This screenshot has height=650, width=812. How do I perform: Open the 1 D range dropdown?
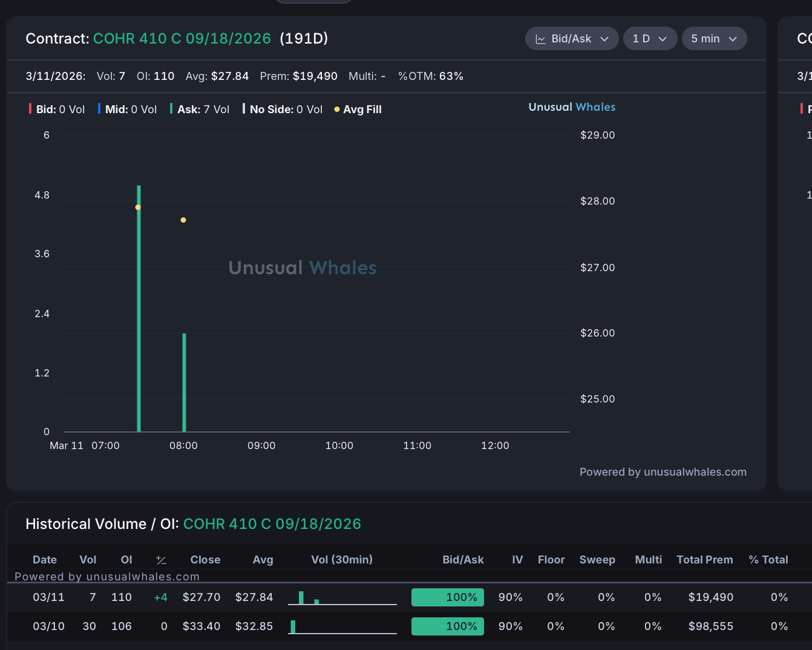pyautogui.click(x=650, y=39)
